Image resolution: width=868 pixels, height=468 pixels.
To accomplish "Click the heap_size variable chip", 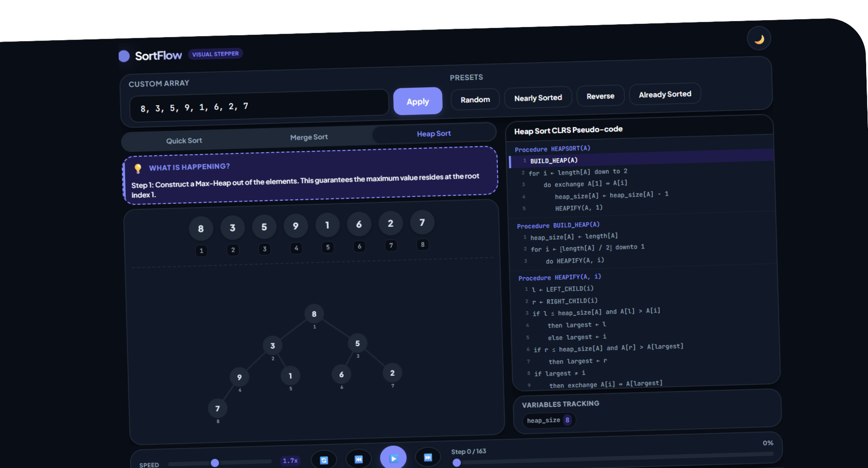I will click(x=549, y=420).
